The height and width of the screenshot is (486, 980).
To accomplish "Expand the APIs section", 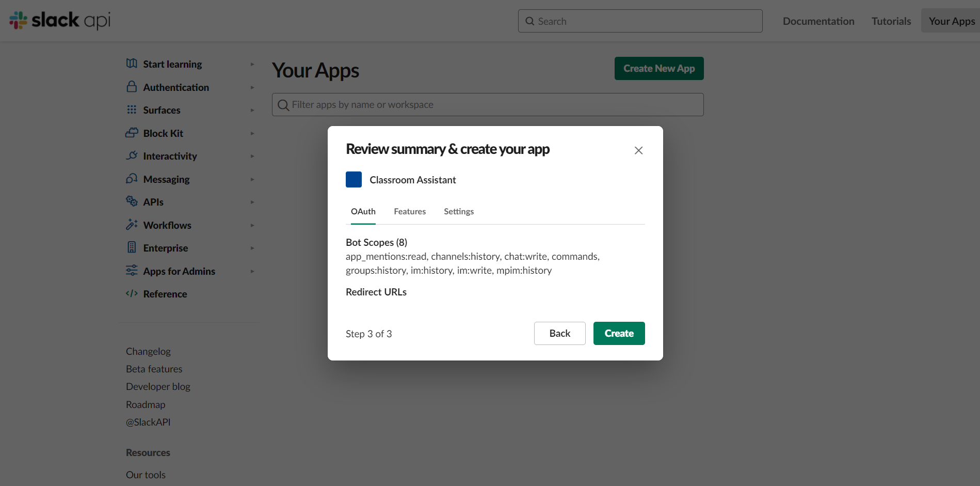I will pyautogui.click(x=252, y=202).
